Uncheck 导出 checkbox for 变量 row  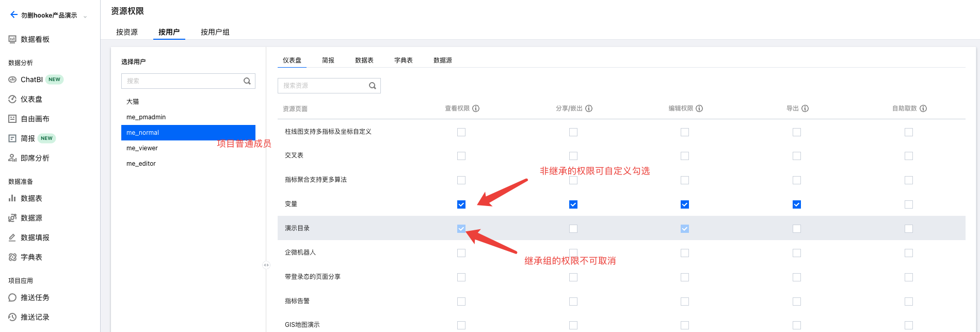[x=797, y=204]
